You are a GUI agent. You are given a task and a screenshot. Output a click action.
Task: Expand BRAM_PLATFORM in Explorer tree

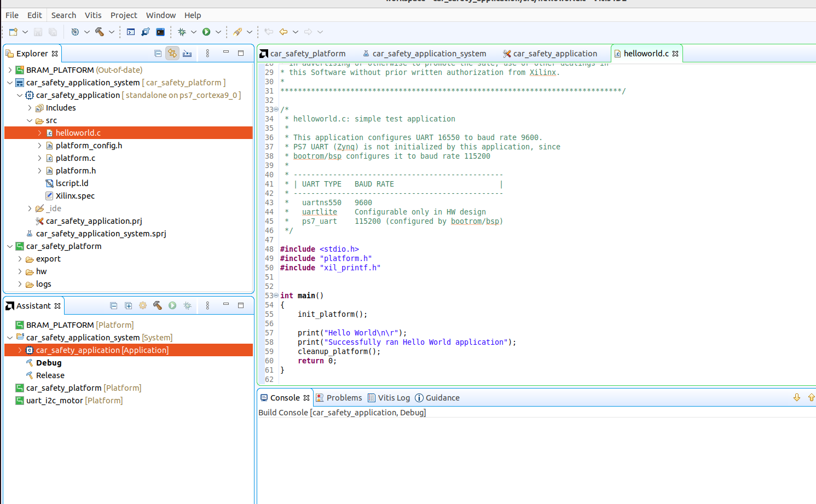pyautogui.click(x=10, y=70)
